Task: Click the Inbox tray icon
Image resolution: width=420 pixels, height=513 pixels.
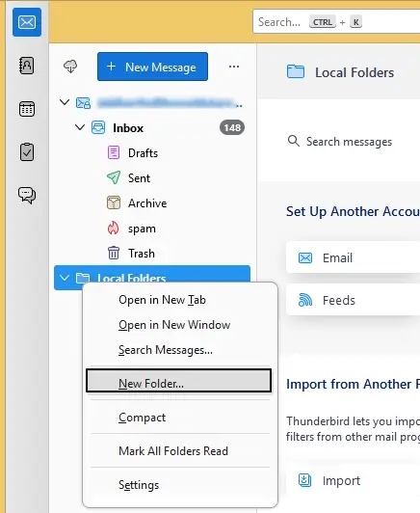Action: tap(98, 127)
